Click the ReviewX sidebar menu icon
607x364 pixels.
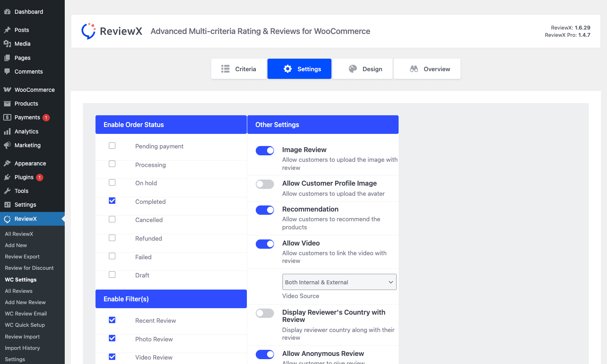[x=7, y=219]
